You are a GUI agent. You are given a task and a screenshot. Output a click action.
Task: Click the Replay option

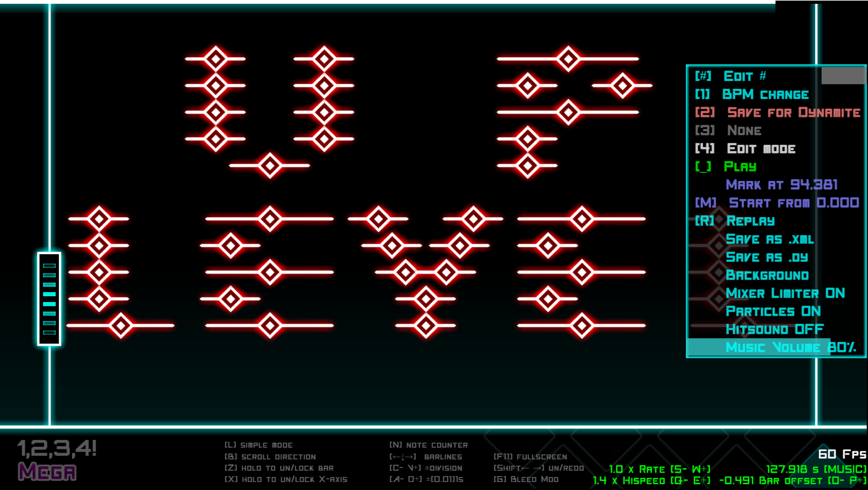[x=750, y=221]
